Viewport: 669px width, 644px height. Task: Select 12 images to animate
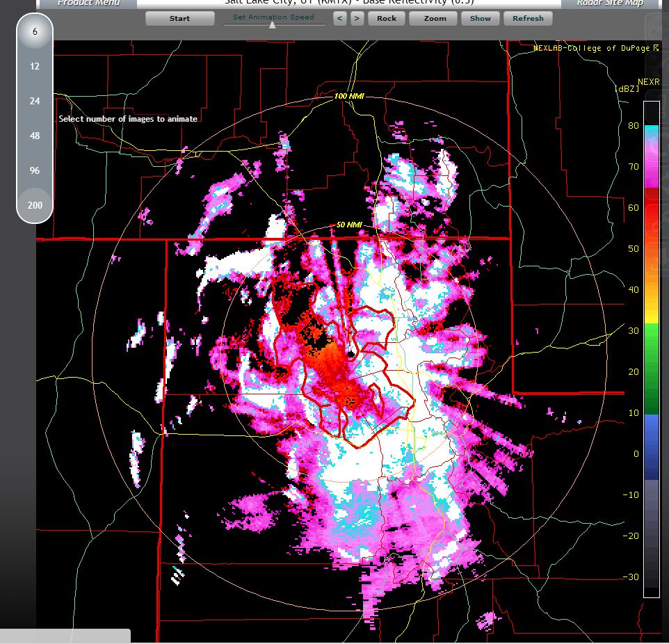pos(35,67)
